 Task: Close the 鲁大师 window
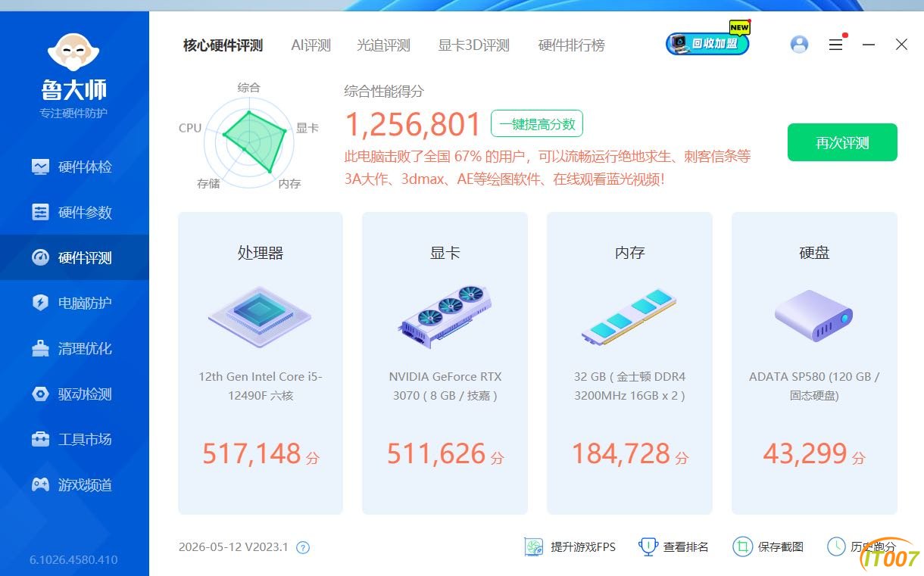point(901,45)
